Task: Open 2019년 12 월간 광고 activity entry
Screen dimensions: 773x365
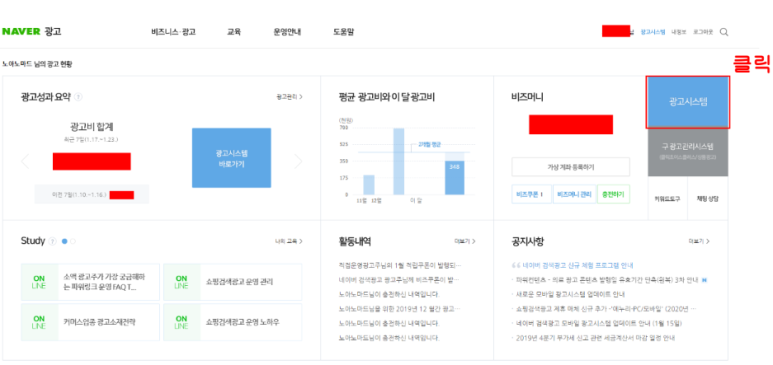Action: pyautogui.click(x=400, y=309)
